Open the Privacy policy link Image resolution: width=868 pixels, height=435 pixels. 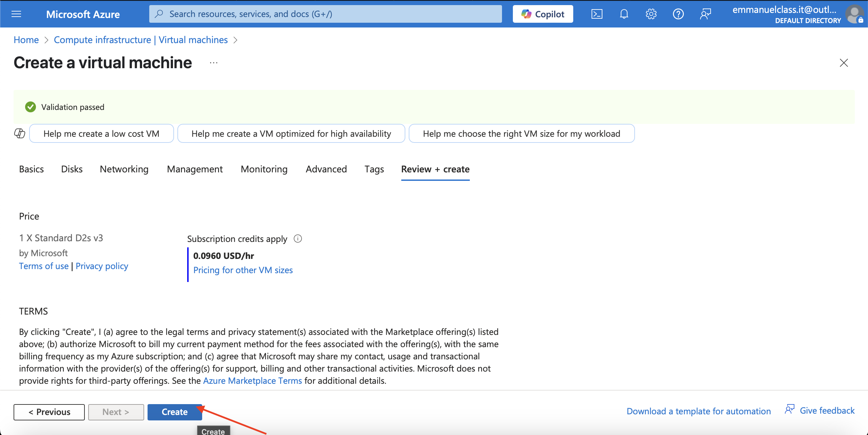102,266
